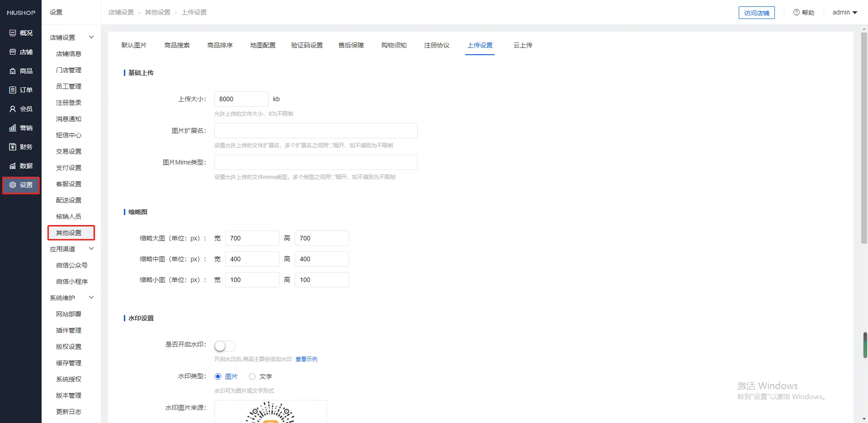Open the 商品 goods bag icon
The image size is (868, 423).
coord(13,71)
